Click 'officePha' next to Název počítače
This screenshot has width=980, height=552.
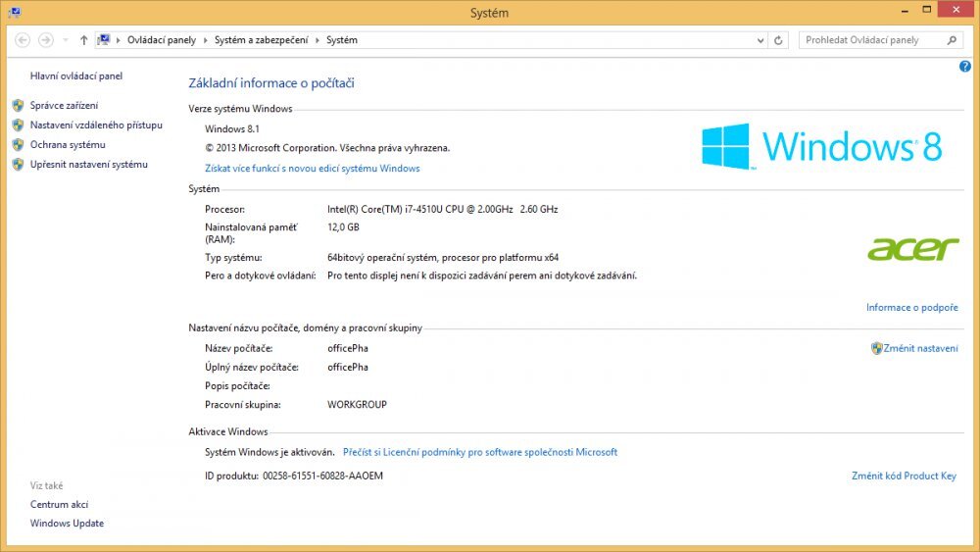(x=348, y=348)
